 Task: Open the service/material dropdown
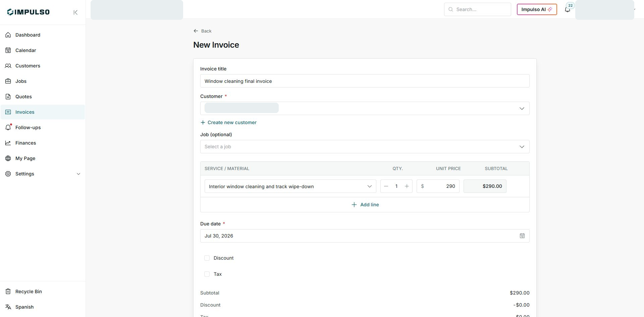290,186
